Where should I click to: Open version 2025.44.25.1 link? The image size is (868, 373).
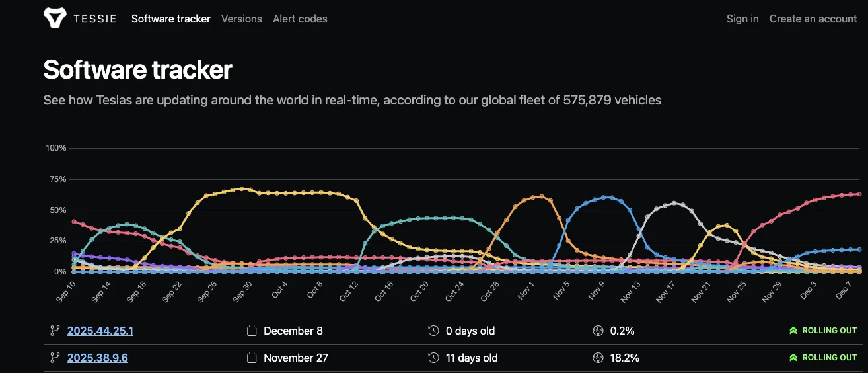(100, 331)
